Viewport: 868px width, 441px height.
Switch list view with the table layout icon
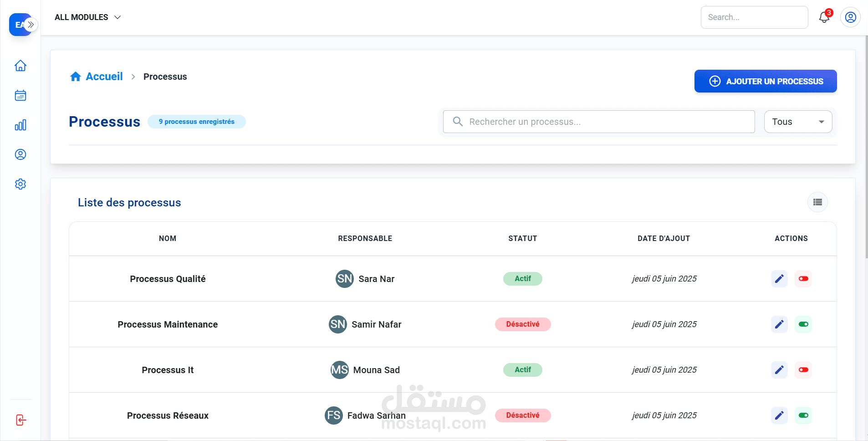pyautogui.click(x=817, y=202)
